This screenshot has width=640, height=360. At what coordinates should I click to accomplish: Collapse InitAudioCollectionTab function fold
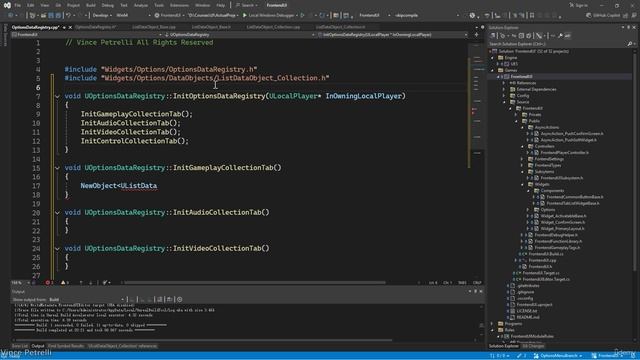[x=57, y=213]
